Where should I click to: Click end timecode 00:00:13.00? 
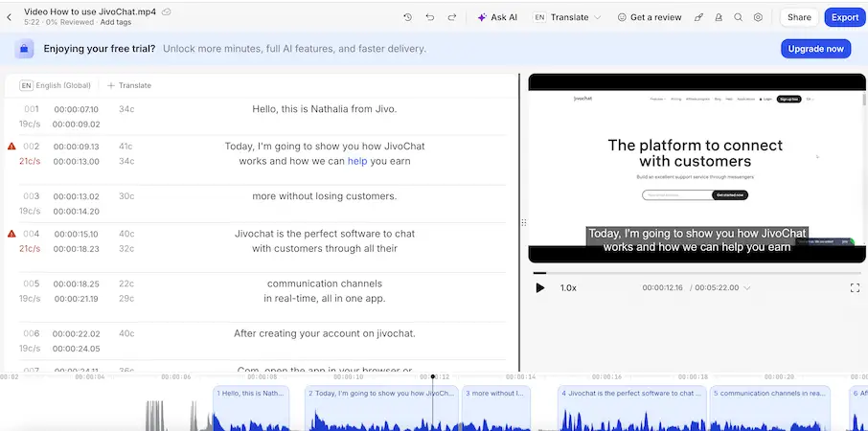point(77,162)
